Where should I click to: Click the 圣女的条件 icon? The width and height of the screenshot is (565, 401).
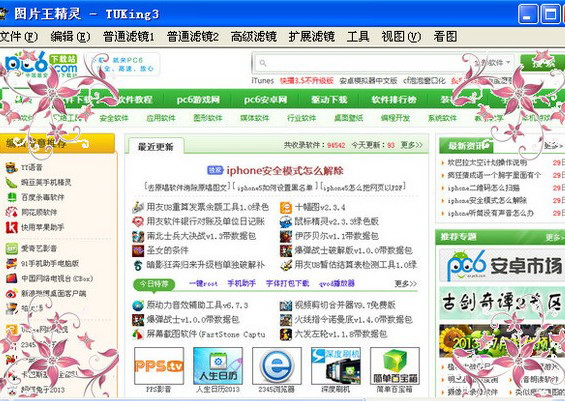pyautogui.click(x=138, y=250)
